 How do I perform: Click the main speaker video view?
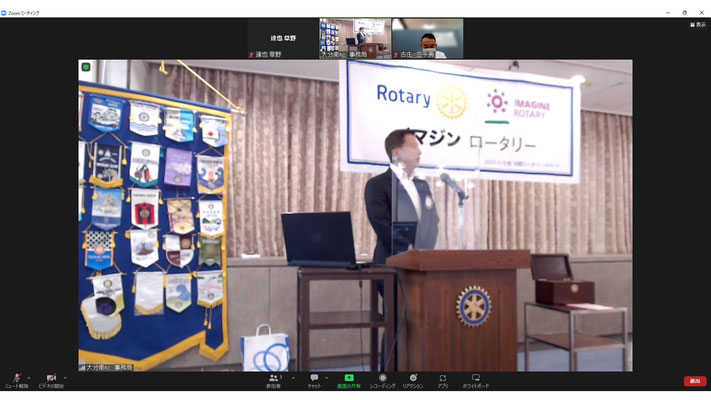355,215
